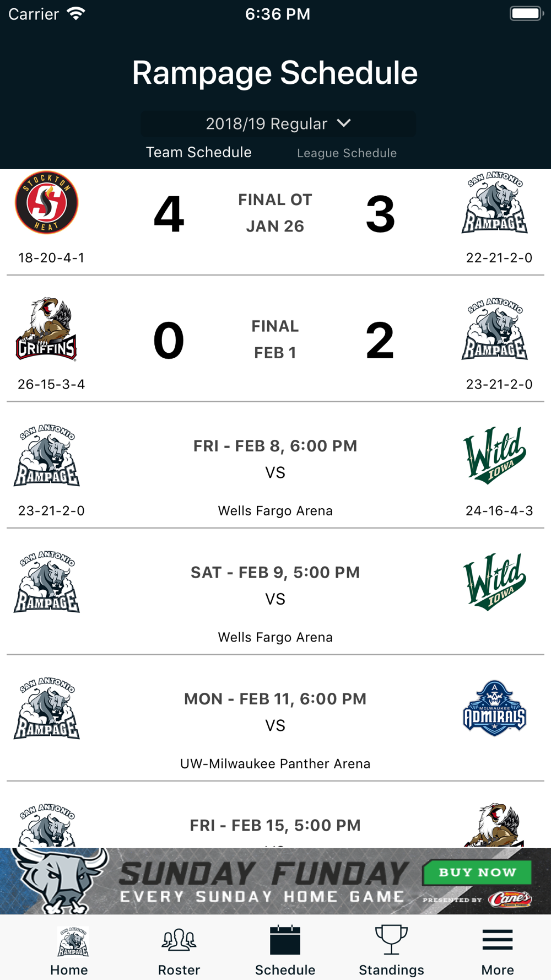Click the chevron beside 2018/19 Regular
The height and width of the screenshot is (980, 551).
pos(344,123)
